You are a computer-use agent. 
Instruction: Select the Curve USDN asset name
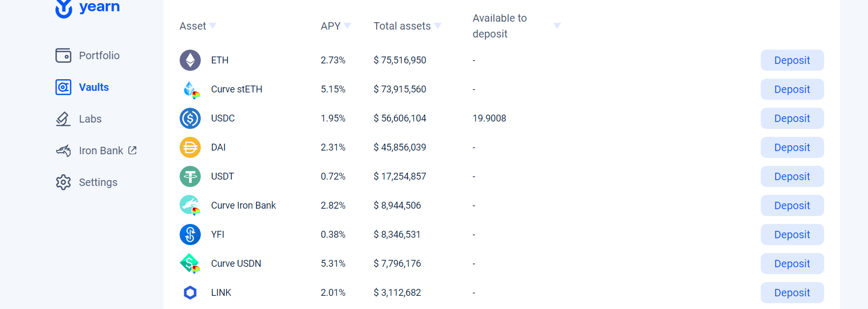point(236,264)
